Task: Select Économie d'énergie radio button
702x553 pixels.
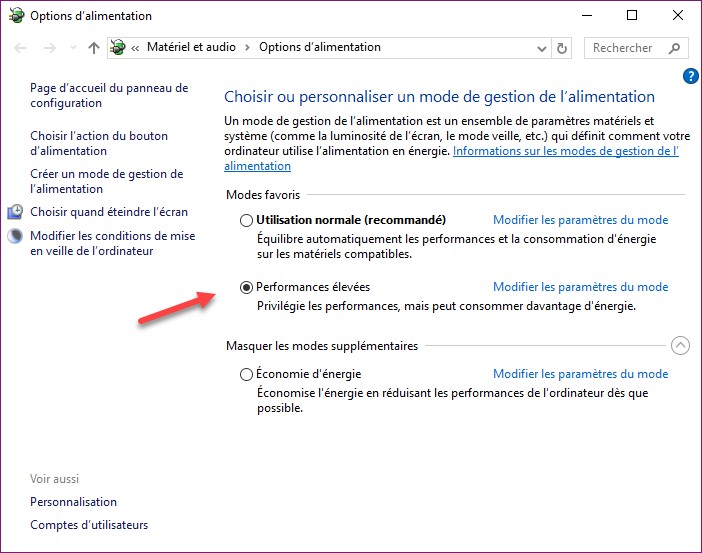Action: [246, 374]
